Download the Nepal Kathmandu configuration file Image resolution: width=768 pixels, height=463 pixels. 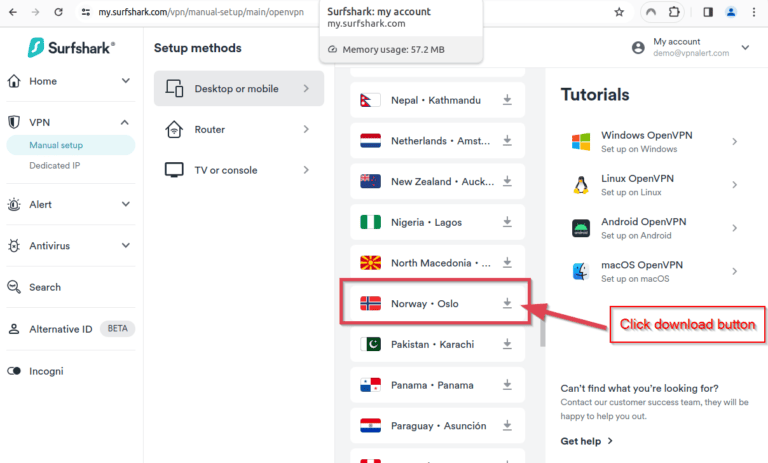pos(507,100)
